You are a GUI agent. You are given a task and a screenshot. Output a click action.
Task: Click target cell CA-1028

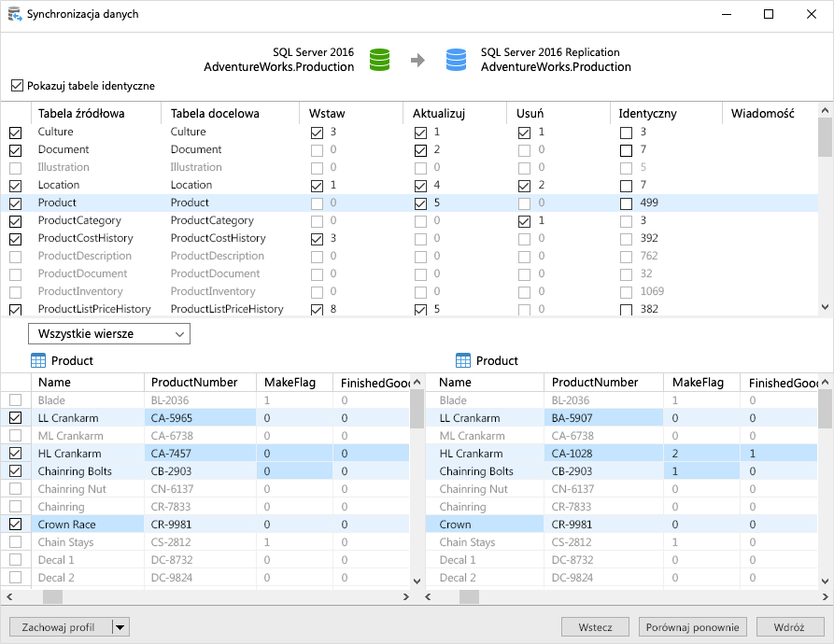[603, 454]
